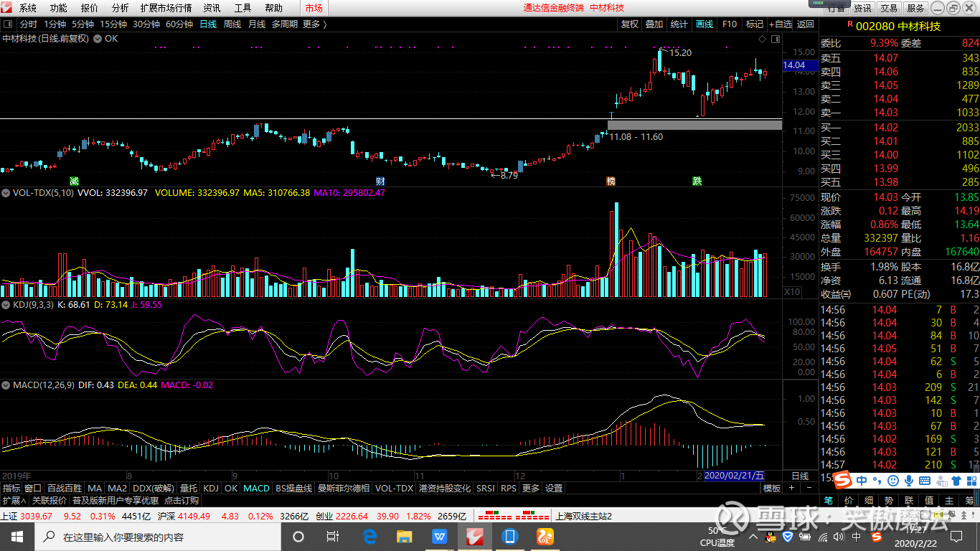Click the round arrow icon before OK

97,39
